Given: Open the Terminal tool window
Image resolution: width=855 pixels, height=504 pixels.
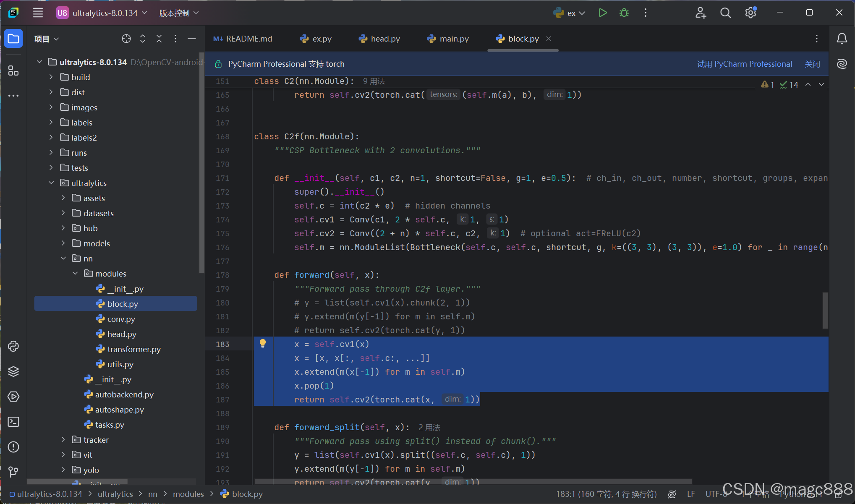Looking at the screenshot, I should (x=13, y=422).
